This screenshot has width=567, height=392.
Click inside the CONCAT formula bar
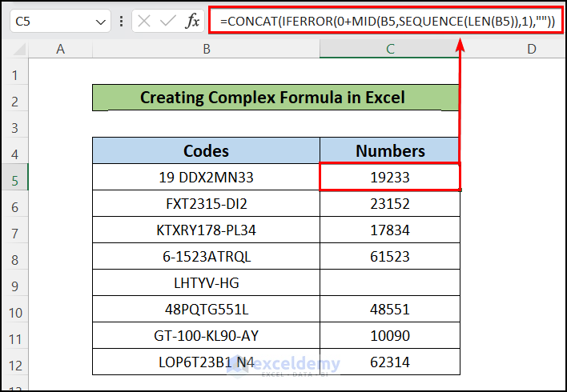pyautogui.click(x=386, y=22)
